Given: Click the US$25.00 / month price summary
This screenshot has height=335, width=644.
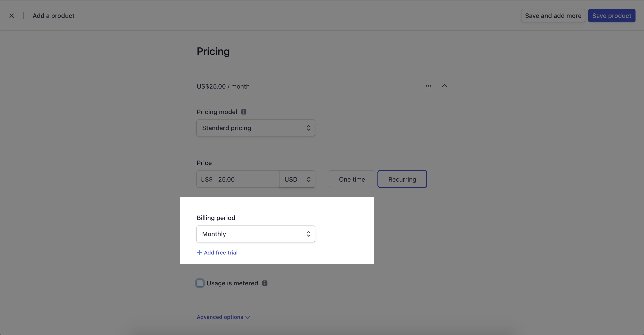Looking at the screenshot, I should (223, 86).
